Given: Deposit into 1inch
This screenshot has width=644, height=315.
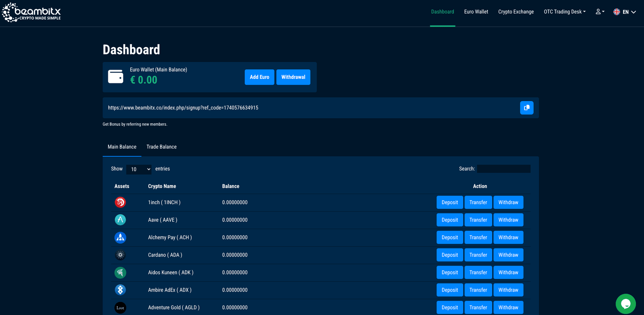Looking at the screenshot, I should point(450,202).
